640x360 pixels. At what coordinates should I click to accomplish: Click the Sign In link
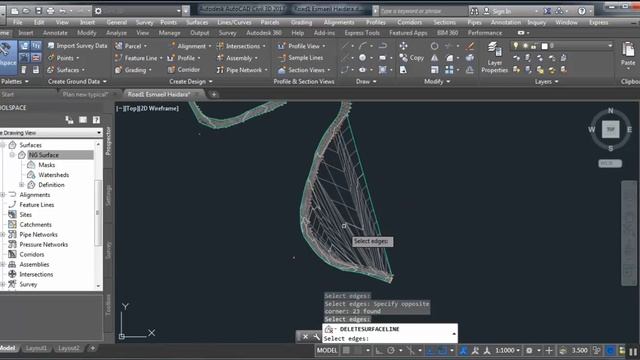(x=501, y=11)
